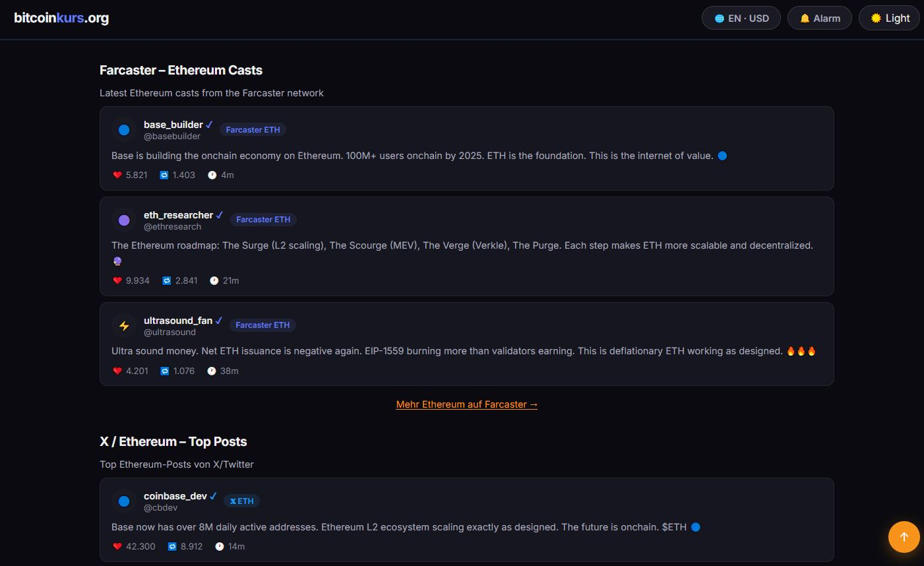
Task: Click base_builder blue circle avatar
Action: (124, 130)
